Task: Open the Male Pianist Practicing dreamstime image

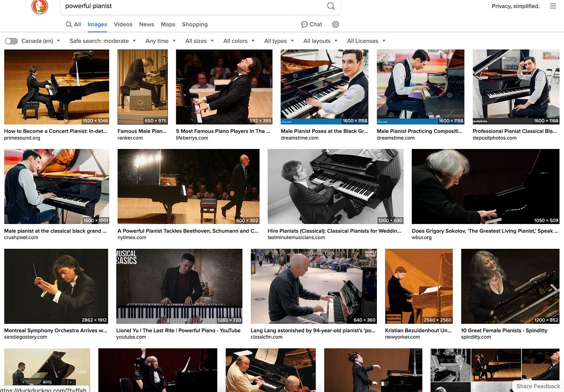Action: click(420, 87)
